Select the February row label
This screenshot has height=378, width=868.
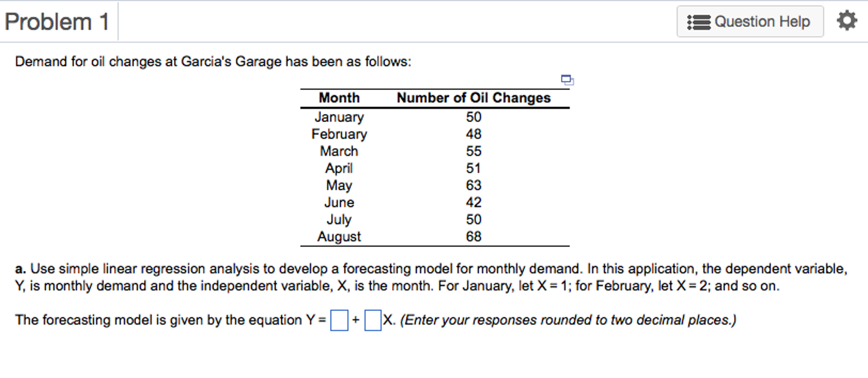pos(339,134)
